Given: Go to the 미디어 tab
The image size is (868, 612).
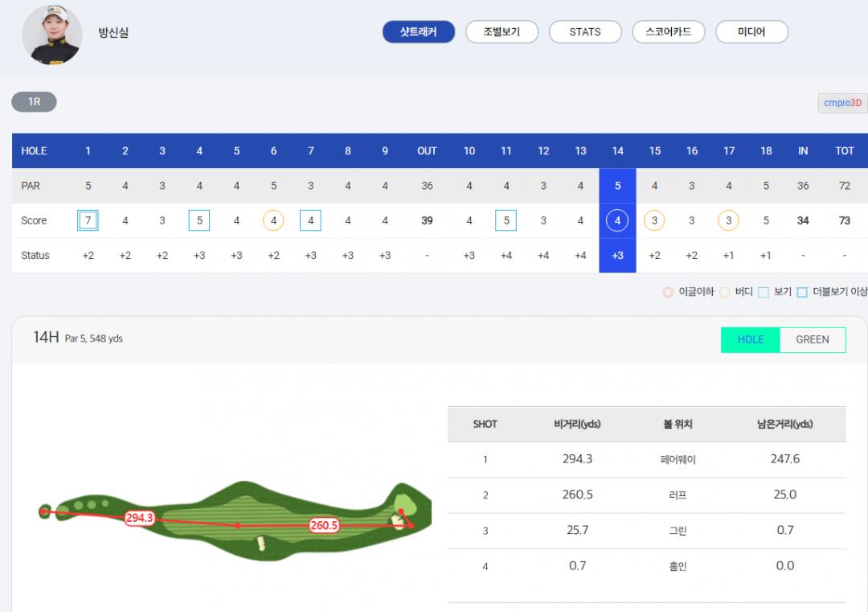Looking at the screenshot, I should [751, 32].
